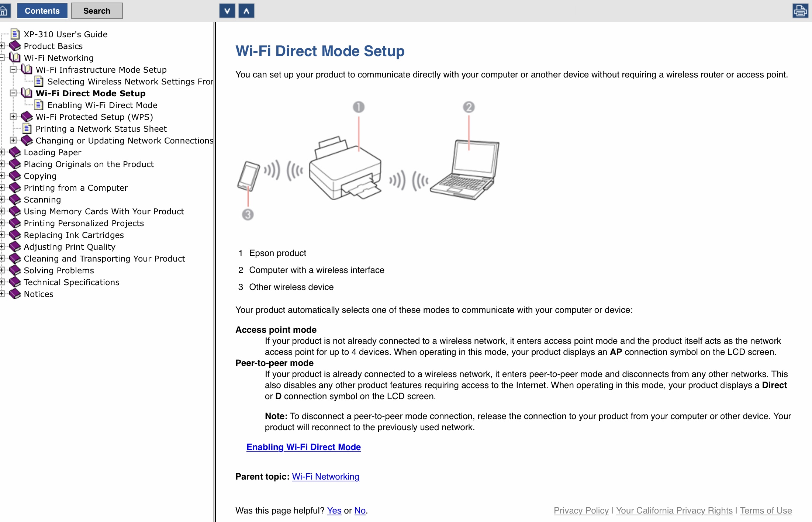Image resolution: width=812 pixels, height=522 pixels.
Task: Click the Copying book icon
Action: click(15, 176)
